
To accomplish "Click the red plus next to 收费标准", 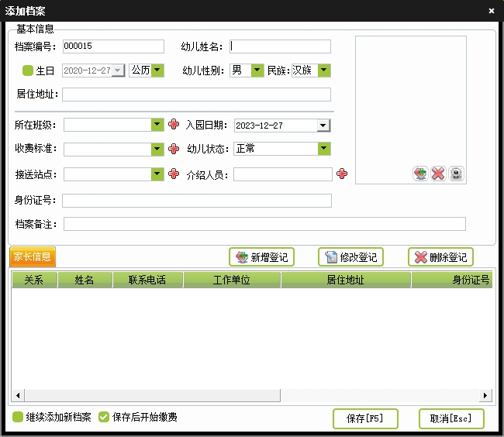I will pos(174,149).
